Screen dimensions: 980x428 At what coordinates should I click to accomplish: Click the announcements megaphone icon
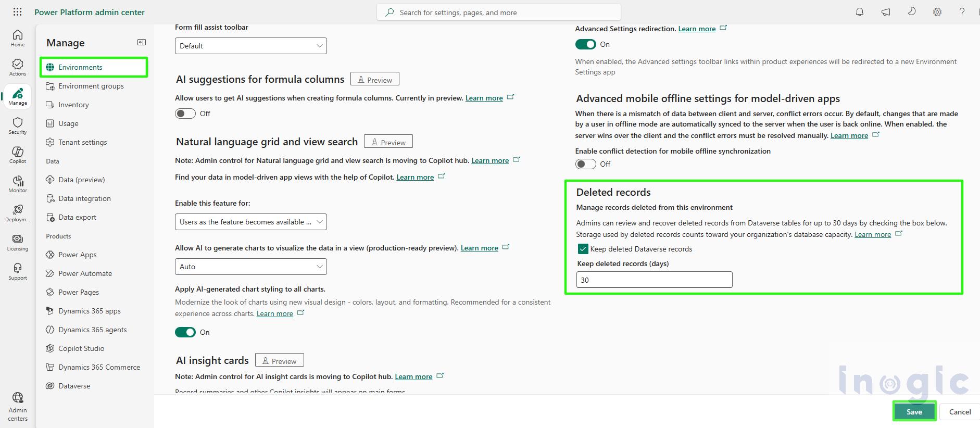point(886,12)
